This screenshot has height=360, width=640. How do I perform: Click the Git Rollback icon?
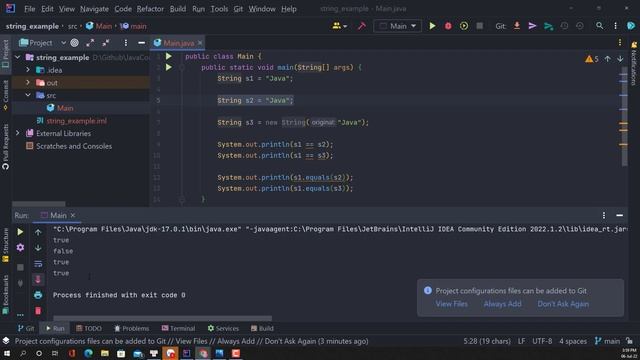tap(580, 26)
